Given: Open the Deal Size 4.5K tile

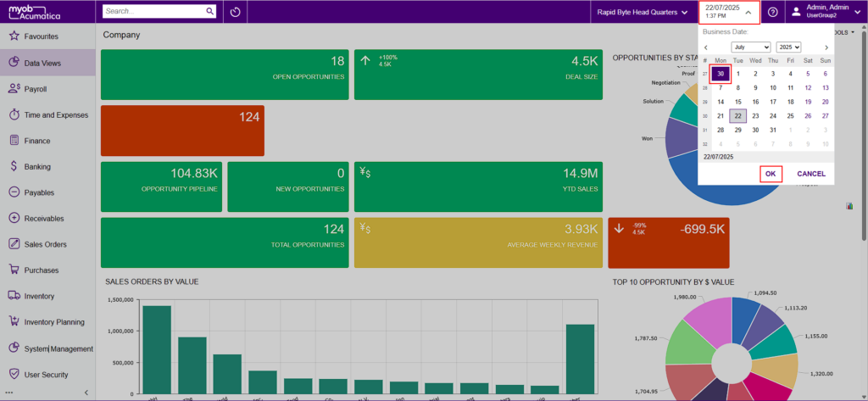Looking at the screenshot, I should (478, 75).
